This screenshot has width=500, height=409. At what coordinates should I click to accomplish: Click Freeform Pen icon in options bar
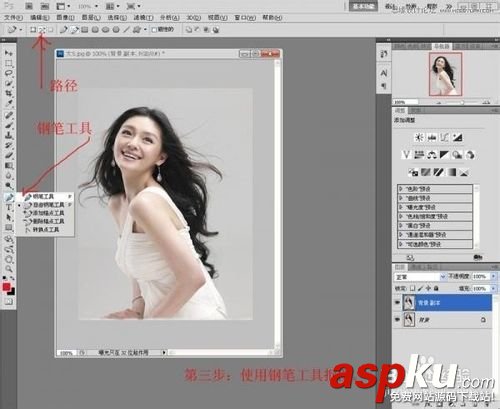[x=74, y=30]
